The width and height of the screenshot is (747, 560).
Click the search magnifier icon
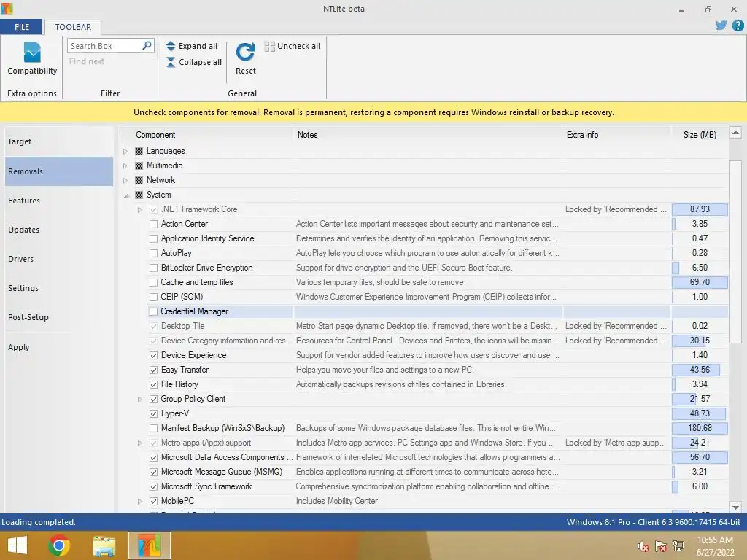pos(147,45)
